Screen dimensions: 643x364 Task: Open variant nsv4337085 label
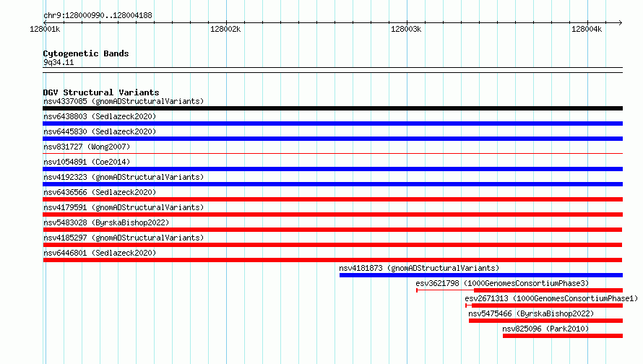pyautogui.click(x=124, y=101)
